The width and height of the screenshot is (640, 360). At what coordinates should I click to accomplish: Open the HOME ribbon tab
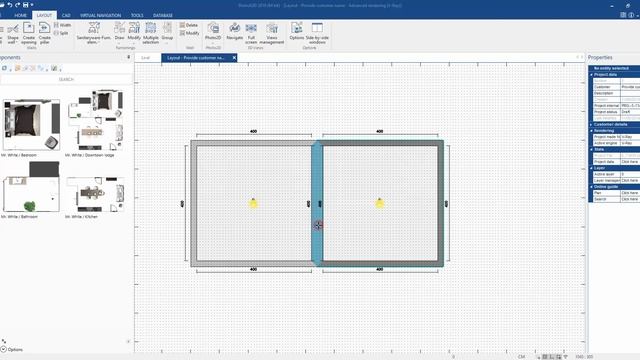coord(20,16)
